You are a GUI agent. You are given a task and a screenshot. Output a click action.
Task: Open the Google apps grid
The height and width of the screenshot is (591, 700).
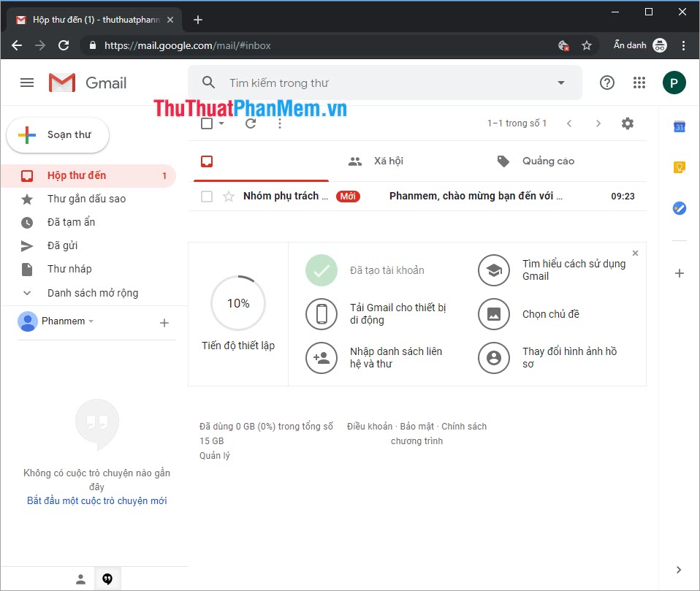coord(639,83)
